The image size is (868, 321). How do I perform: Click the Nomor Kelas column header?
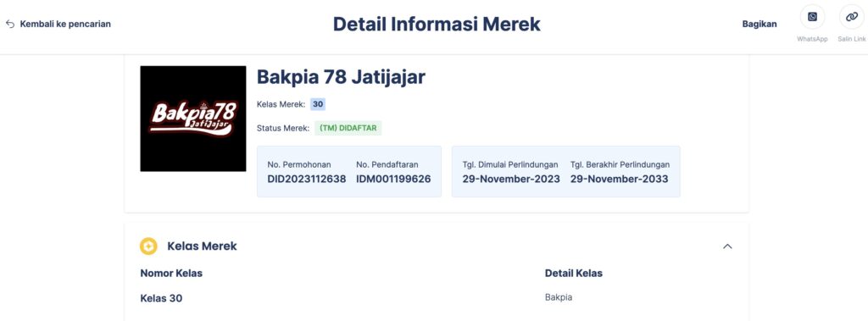tap(171, 273)
